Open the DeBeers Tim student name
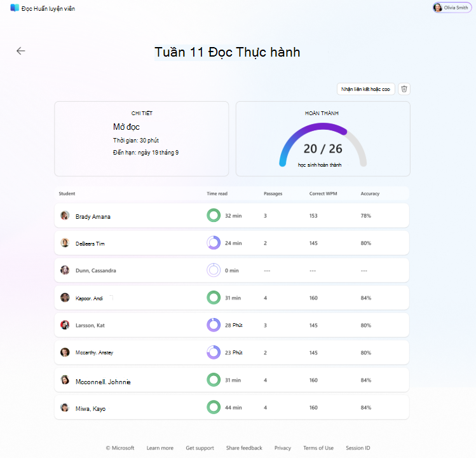The width and height of the screenshot is (476, 458). [x=90, y=244]
